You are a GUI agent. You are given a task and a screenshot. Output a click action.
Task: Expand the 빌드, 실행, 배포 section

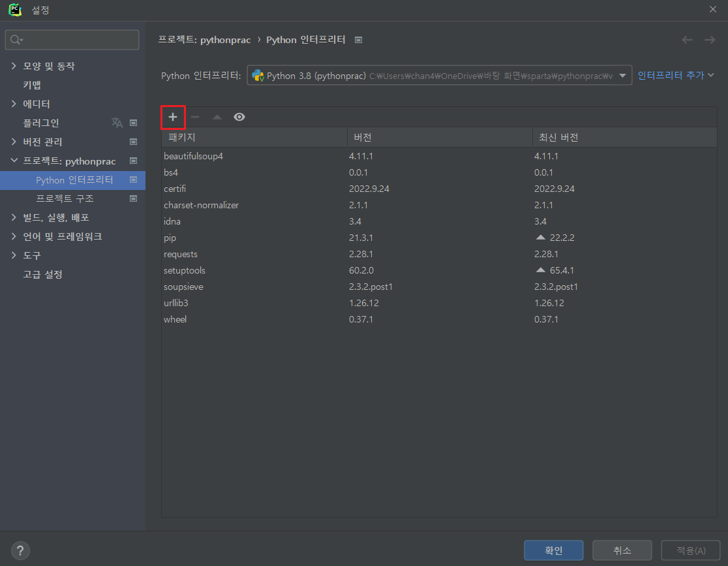click(14, 217)
